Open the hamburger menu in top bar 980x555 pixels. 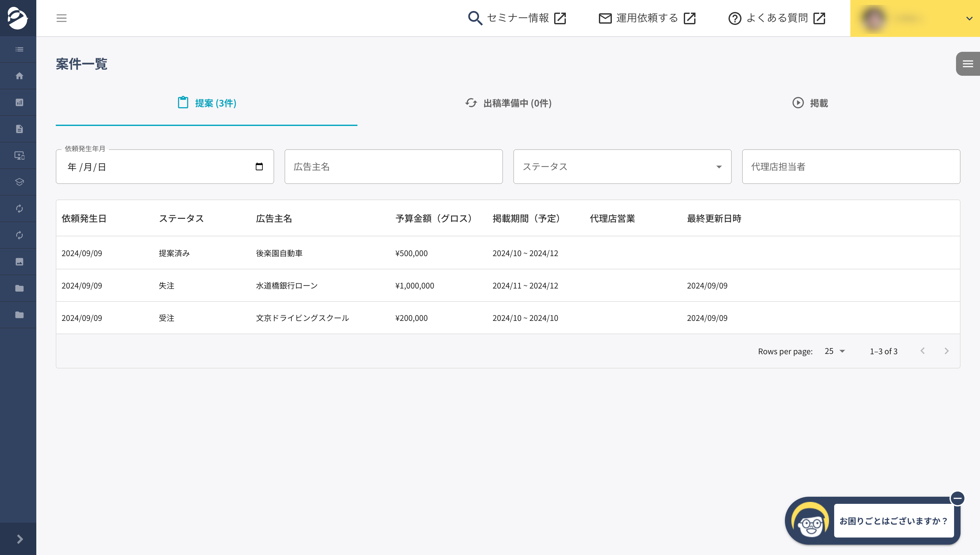click(x=62, y=18)
